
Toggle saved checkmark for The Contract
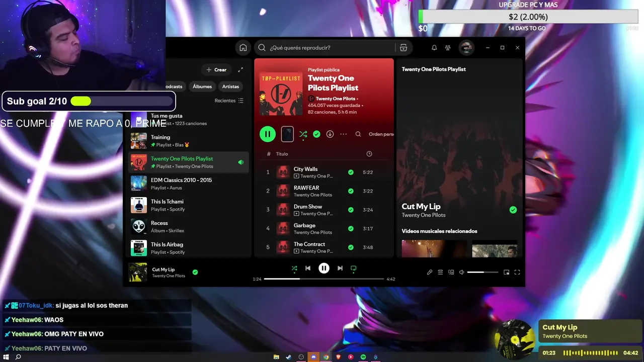click(351, 247)
